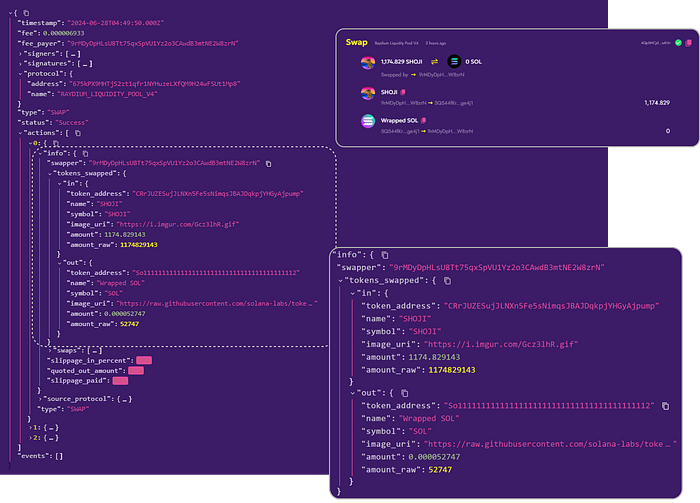This screenshot has height=503, width=700.
Task: Click the Solana logo beside "0 SOL"
Action: [454, 62]
